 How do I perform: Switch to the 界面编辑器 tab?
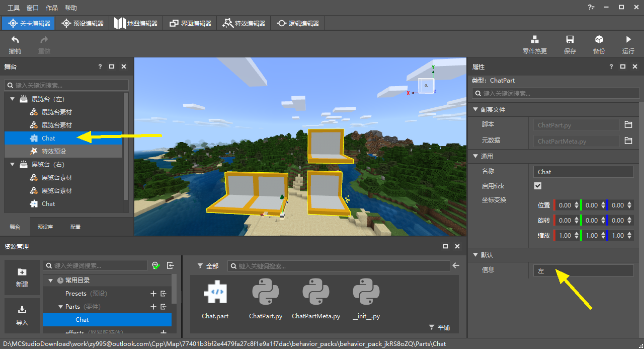point(190,23)
